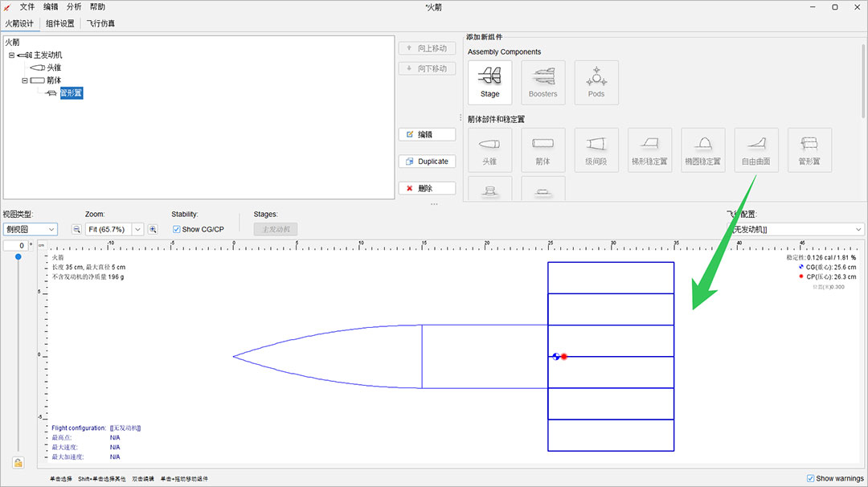Click the rotation angle input field
This screenshot has width=868, height=487.
click(x=15, y=245)
